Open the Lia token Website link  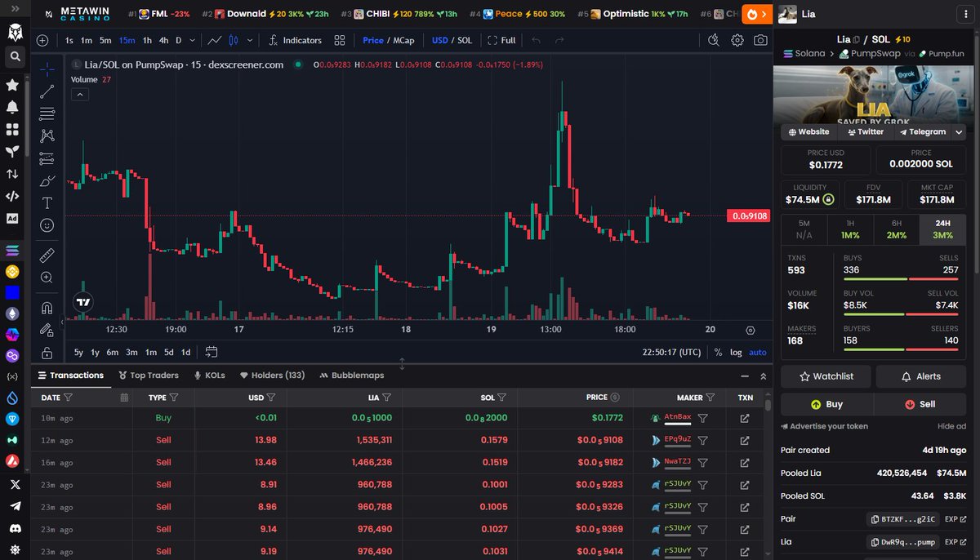[x=808, y=131]
